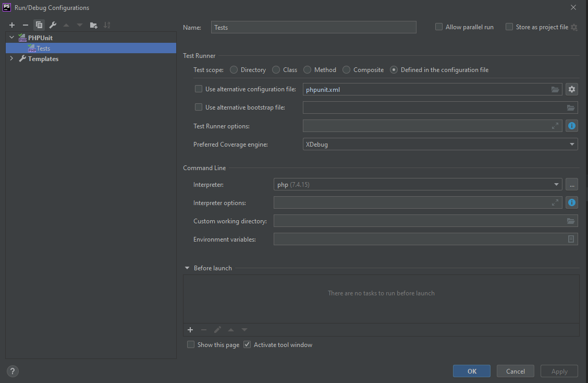Open interpreter browse ellipsis button
Screen dimensions: 588x383
point(571,184)
